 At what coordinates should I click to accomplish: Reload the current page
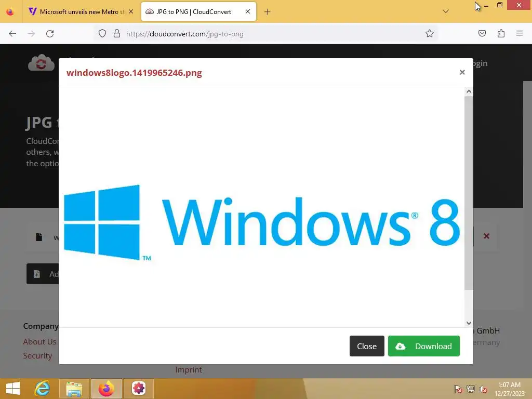[x=50, y=34]
